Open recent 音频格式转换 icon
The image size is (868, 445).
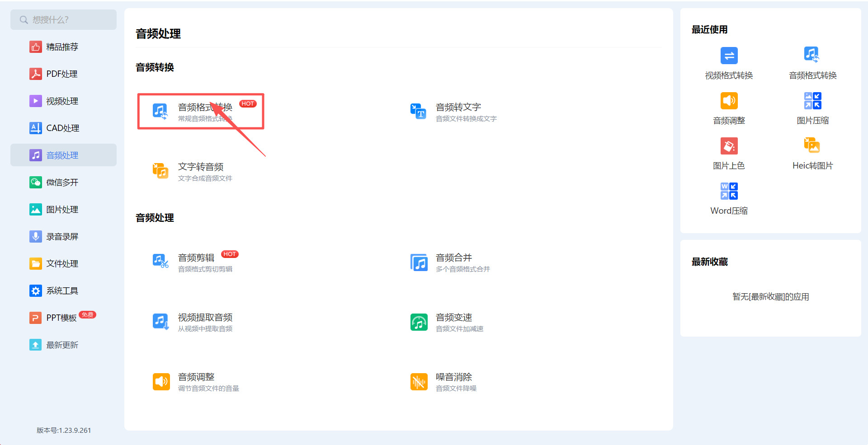[x=812, y=55]
